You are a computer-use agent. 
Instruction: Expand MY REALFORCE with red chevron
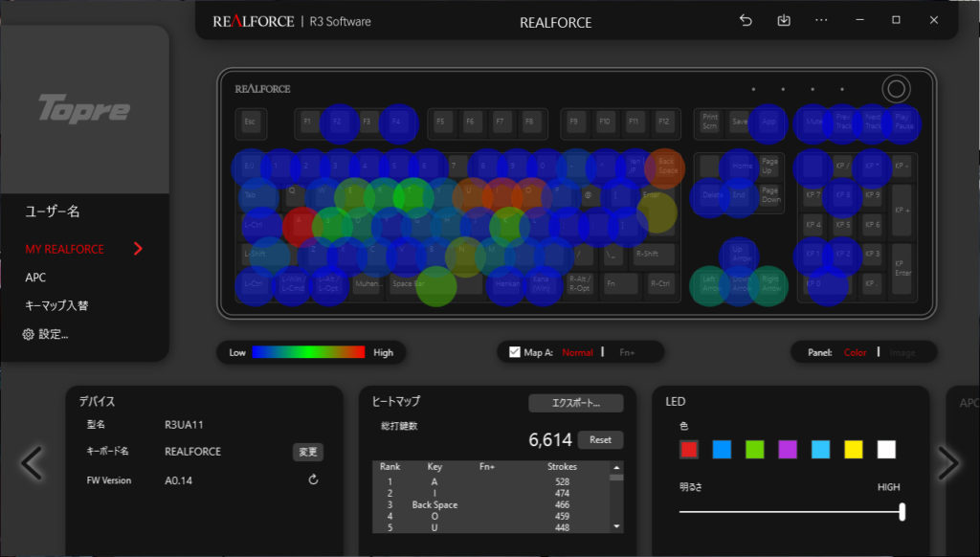pyautogui.click(x=138, y=249)
